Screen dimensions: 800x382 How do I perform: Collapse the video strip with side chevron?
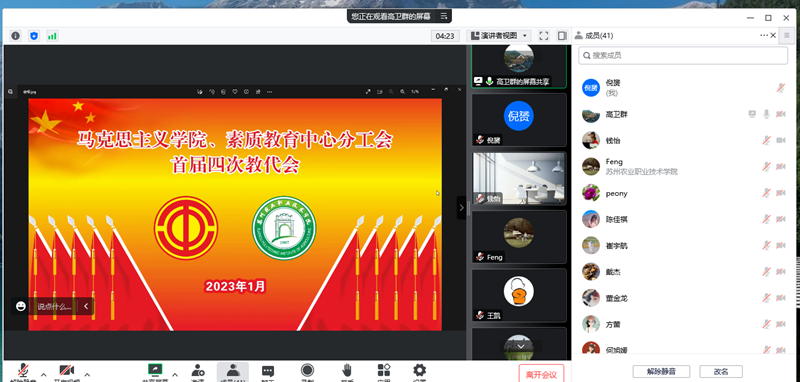point(461,208)
